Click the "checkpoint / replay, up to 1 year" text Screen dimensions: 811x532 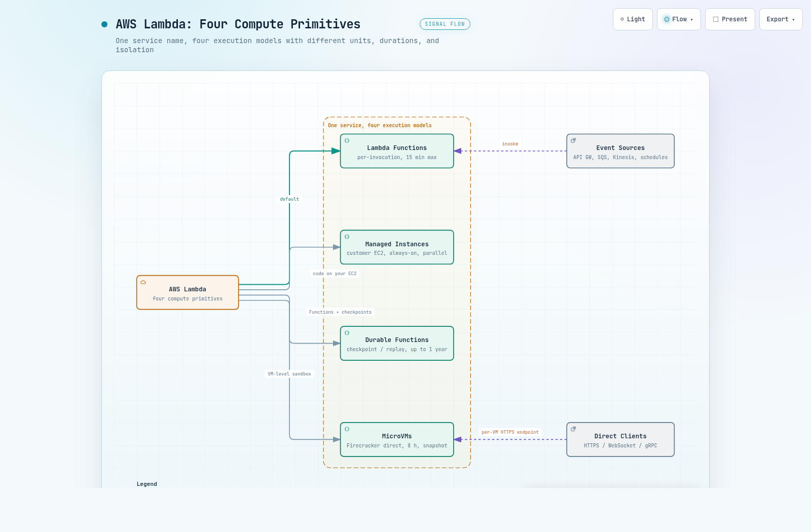click(397, 350)
